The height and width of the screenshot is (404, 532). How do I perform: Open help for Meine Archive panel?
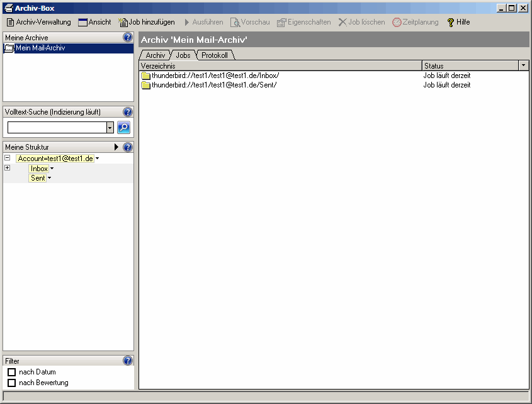coord(128,38)
